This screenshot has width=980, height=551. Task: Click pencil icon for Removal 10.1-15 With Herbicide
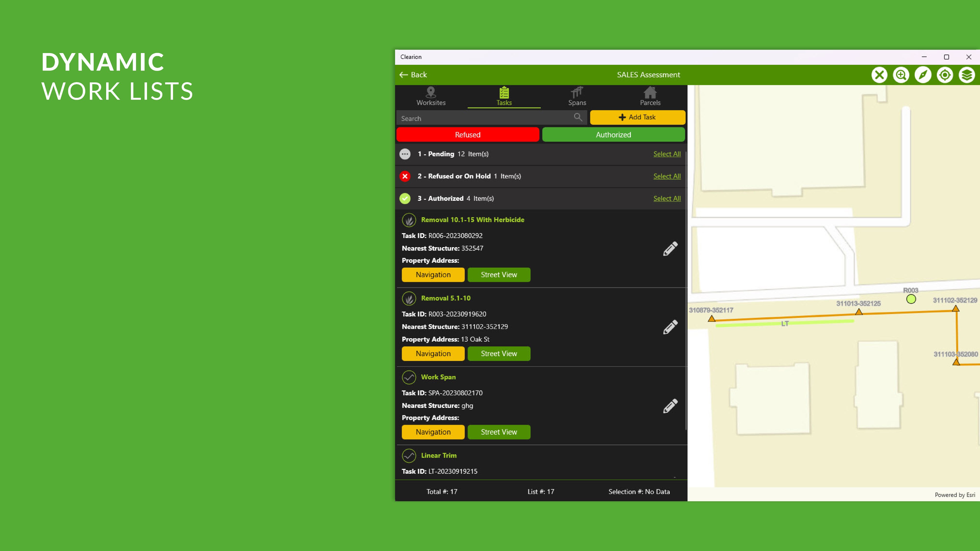670,249
